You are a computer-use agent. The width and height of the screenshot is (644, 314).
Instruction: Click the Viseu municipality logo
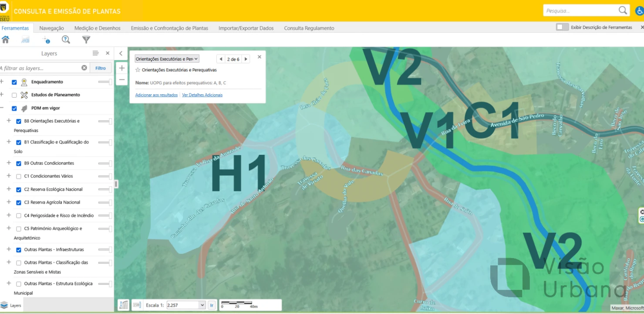tap(4, 11)
